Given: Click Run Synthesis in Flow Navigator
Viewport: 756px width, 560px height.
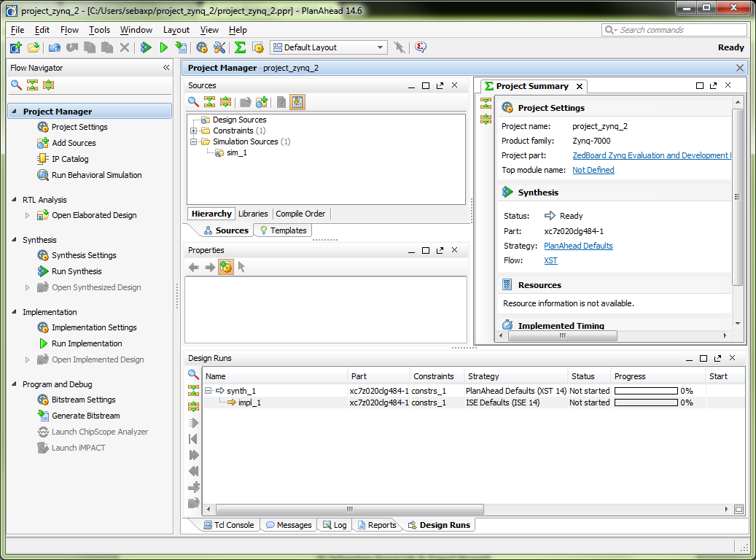Looking at the screenshot, I should (x=77, y=271).
